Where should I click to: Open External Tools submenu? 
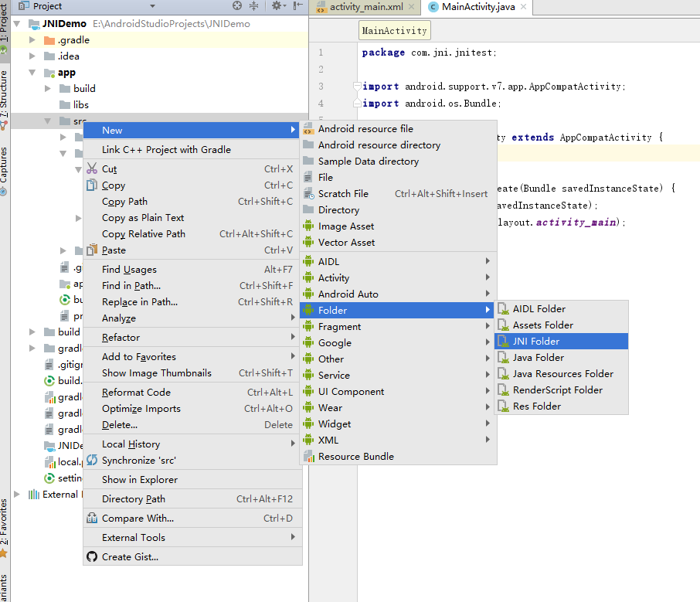click(191, 538)
